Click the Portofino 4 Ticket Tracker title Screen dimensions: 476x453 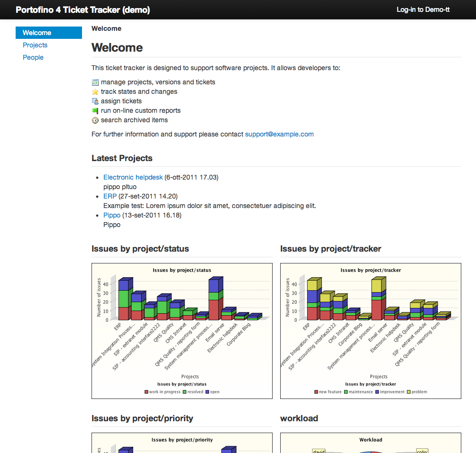[83, 9]
